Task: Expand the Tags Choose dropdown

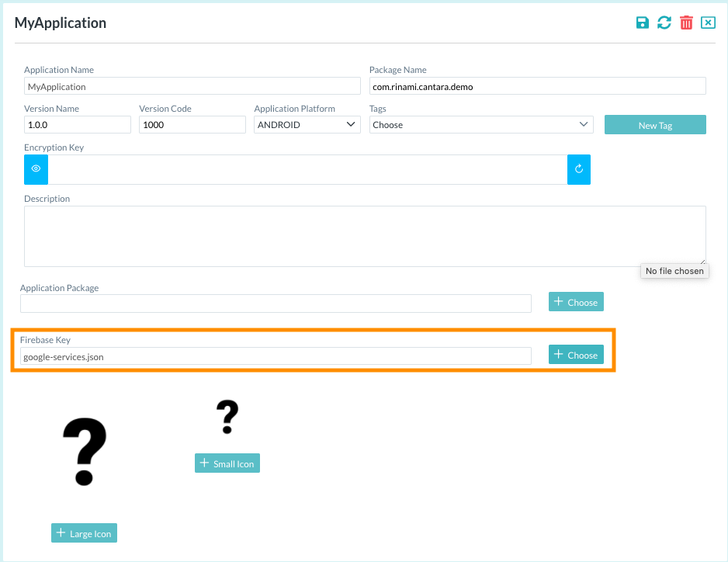Action: [481, 124]
